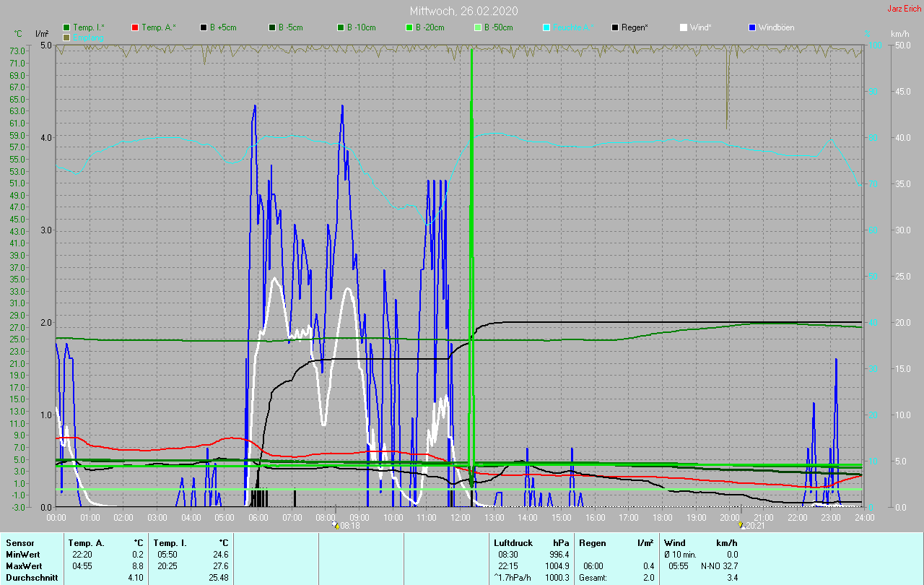Click the cyan humidity legend swatch
The image size is (924, 585).
click(546, 27)
